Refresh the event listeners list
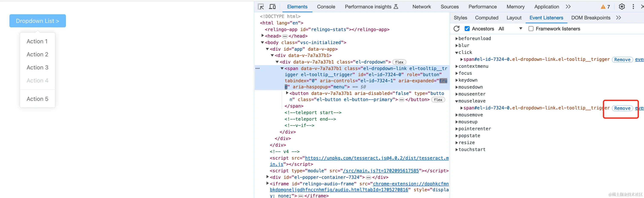Image resolution: width=644 pixels, height=198 pixels. tap(457, 29)
